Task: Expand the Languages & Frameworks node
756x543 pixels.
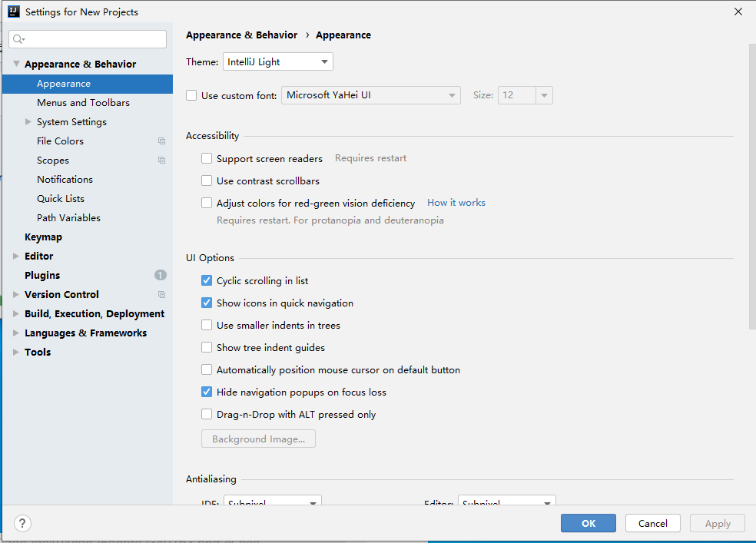Action: (16, 333)
